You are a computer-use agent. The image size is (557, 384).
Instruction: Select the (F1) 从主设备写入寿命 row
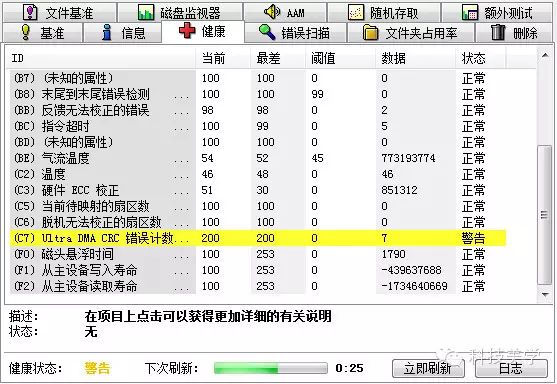258,270
